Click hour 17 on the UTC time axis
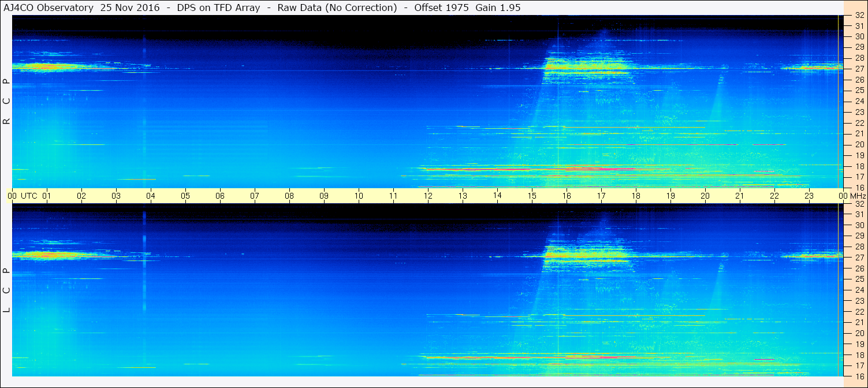The height and width of the screenshot is (388, 868). [601, 196]
